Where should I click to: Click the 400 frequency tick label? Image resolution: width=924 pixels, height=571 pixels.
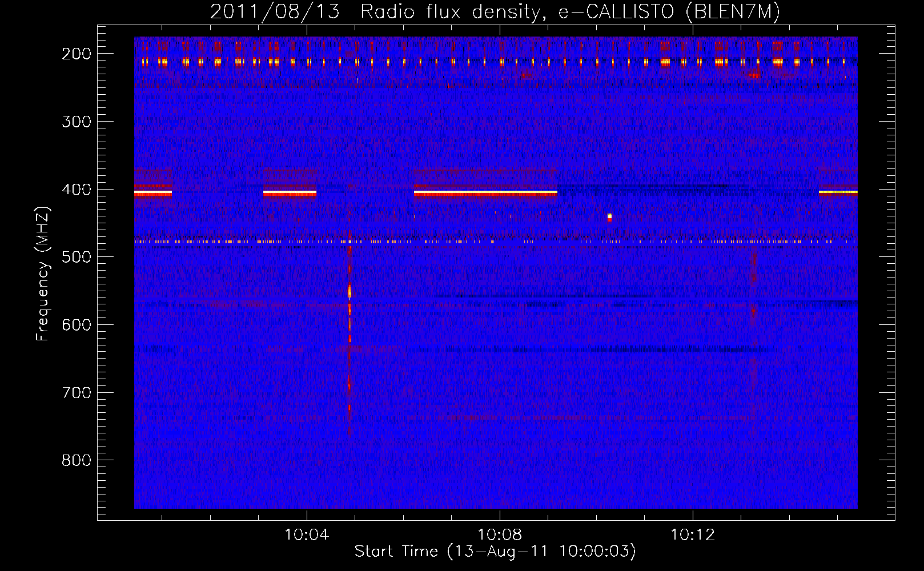[x=77, y=190]
